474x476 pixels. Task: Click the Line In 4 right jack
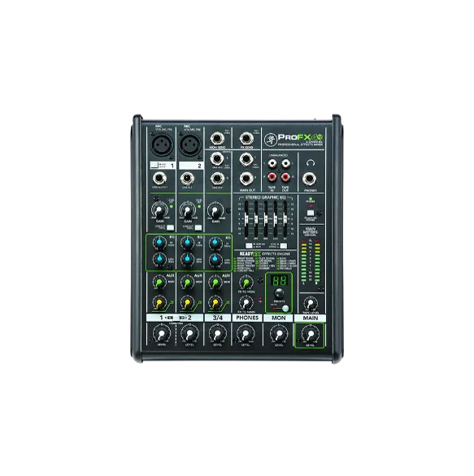(217, 179)
